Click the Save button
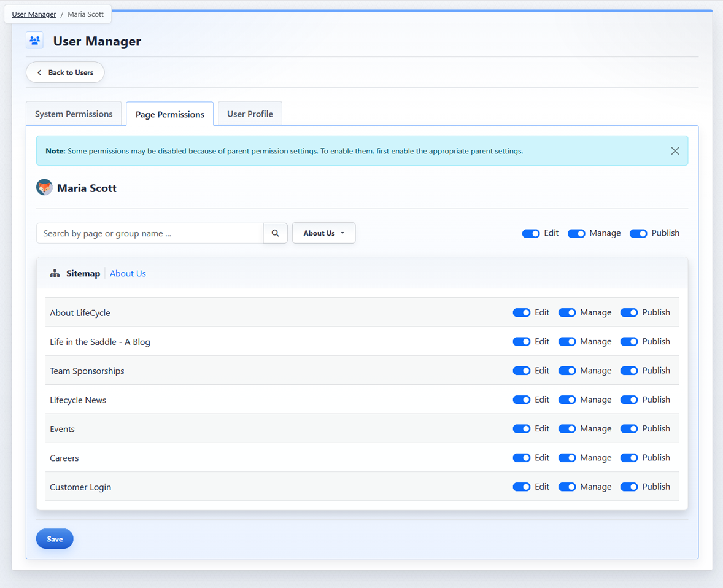Image resolution: width=723 pixels, height=588 pixels. pyautogui.click(x=55, y=539)
